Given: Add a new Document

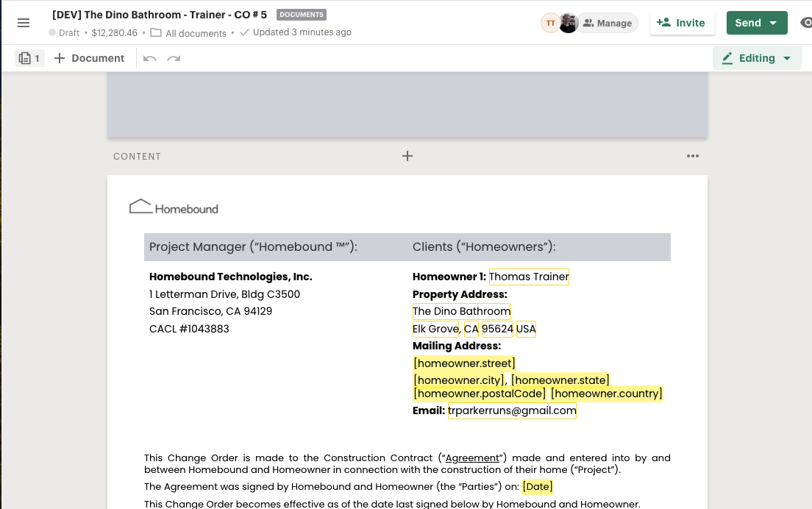Looking at the screenshot, I should tap(89, 58).
